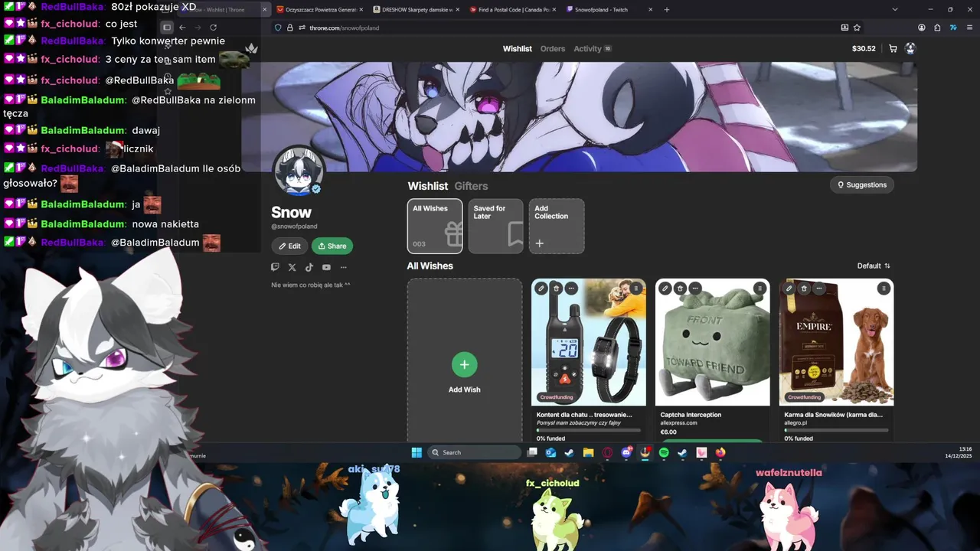Image resolution: width=980 pixels, height=551 pixels.
Task: Grab reorder handle on Karma dla Snowików wish
Action: click(x=884, y=289)
